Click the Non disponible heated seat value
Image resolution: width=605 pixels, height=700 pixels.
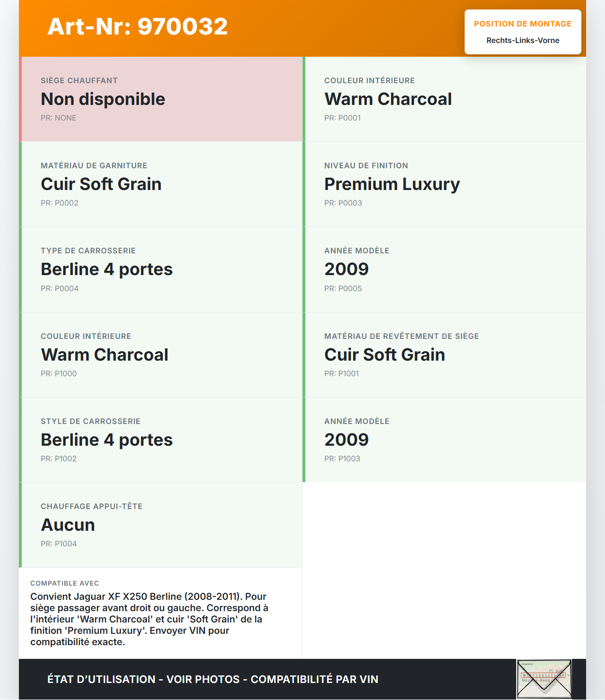pos(103,99)
